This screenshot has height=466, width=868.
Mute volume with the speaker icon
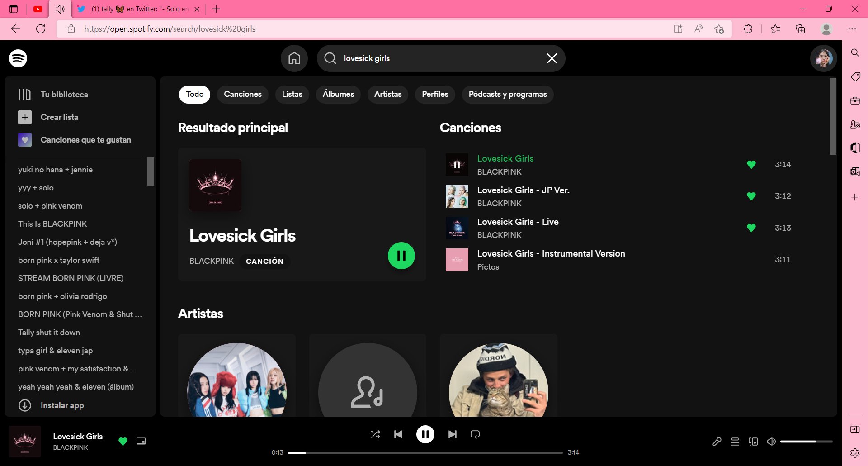[x=771, y=442]
